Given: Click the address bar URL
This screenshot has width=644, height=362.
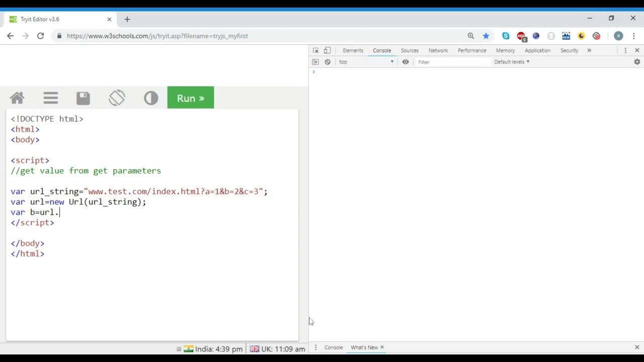Looking at the screenshot, I should (157, 36).
